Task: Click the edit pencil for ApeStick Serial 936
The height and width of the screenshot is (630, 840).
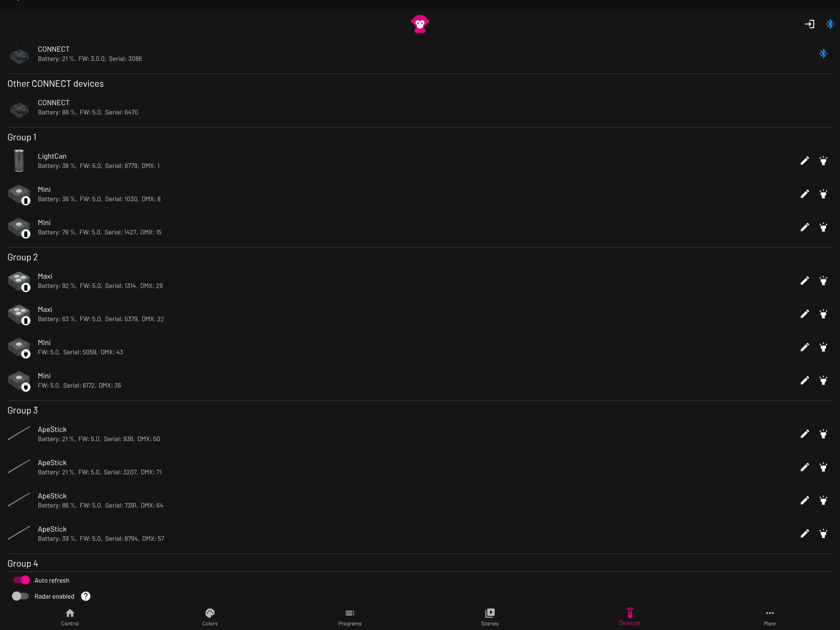Action: point(805,434)
